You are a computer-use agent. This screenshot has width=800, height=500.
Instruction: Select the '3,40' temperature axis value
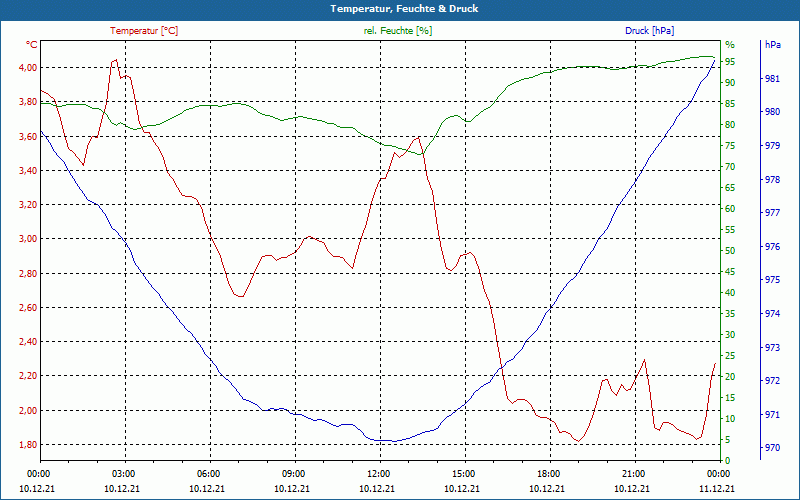click(x=28, y=170)
